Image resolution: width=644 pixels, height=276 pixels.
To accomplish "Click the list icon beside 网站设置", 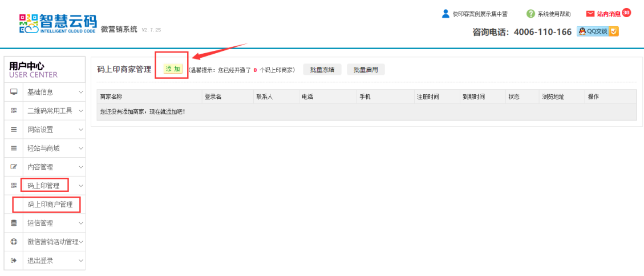I will click(14, 130).
